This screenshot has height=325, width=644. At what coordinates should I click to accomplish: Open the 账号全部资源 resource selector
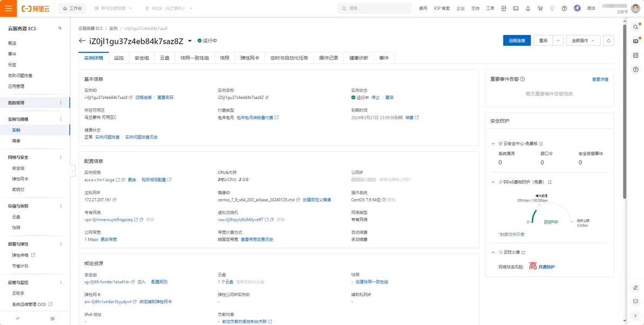click(x=113, y=8)
